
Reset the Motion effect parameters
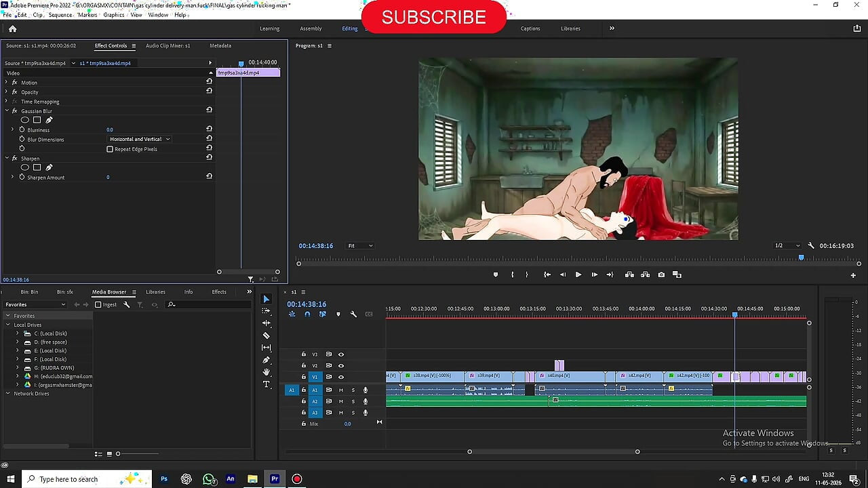coord(209,81)
